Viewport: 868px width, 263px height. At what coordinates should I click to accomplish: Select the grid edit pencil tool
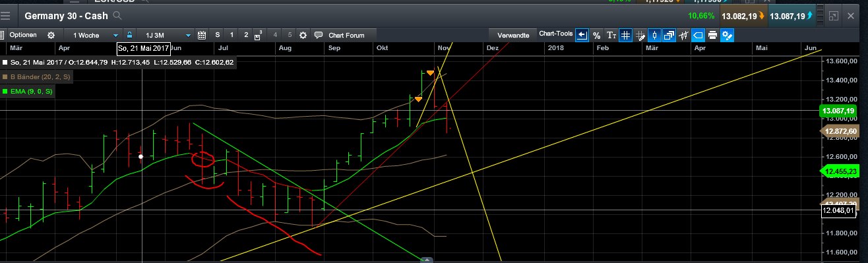tap(640, 35)
